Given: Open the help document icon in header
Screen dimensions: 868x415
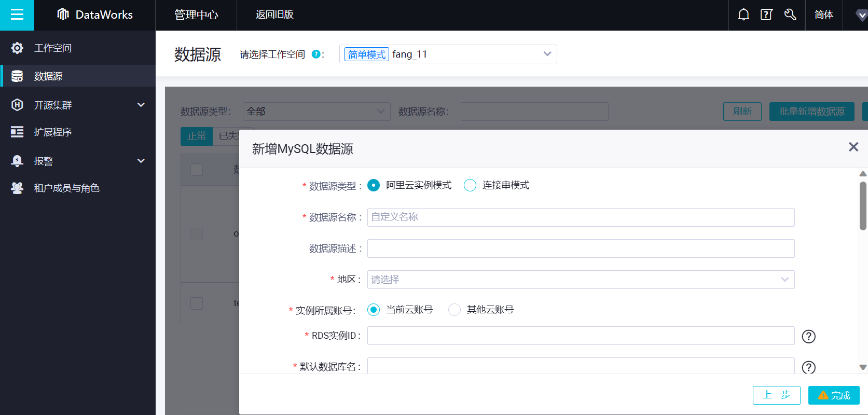Looking at the screenshot, I should 766,15.
